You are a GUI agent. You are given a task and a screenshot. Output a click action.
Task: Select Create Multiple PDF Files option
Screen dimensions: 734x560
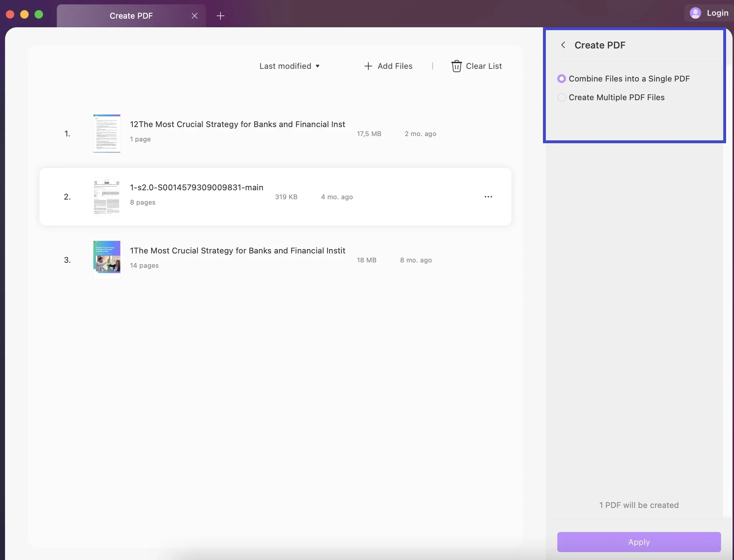[561, 97]
